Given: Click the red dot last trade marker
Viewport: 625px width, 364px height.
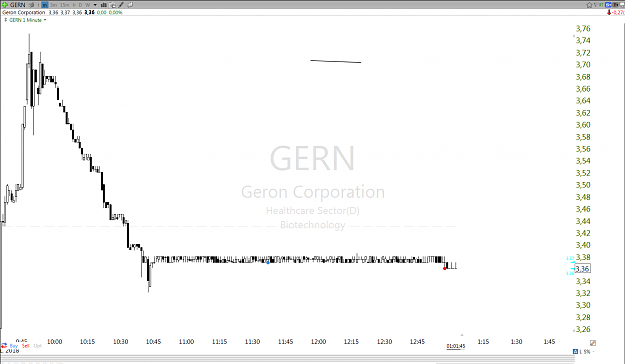Looking at the screenshot, I should click(445, 268).
